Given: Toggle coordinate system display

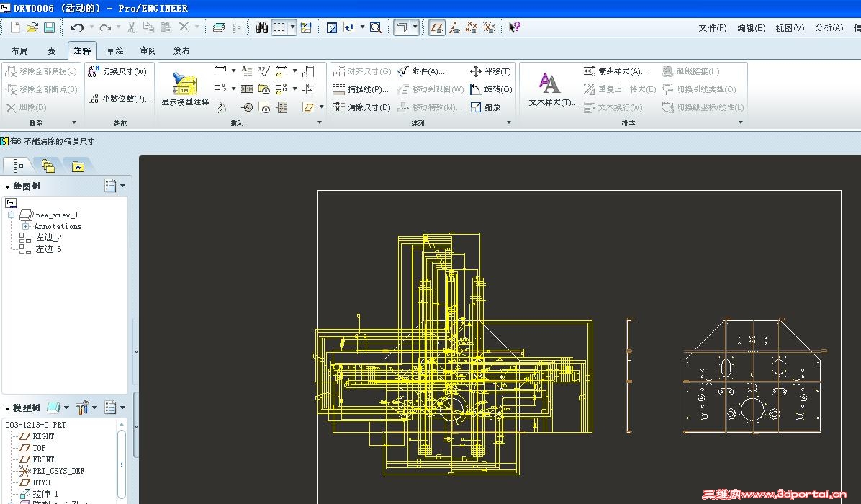Looking at the screenshot, I should coord(489,27).
